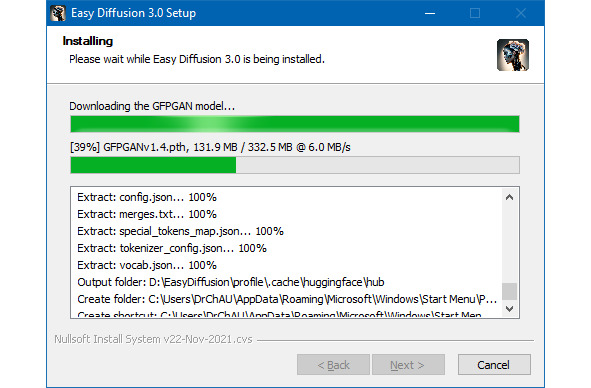Click the GFPGANv1.4.pth download progress bar
This screenshot has width=591, height=388.
(295, 165)
